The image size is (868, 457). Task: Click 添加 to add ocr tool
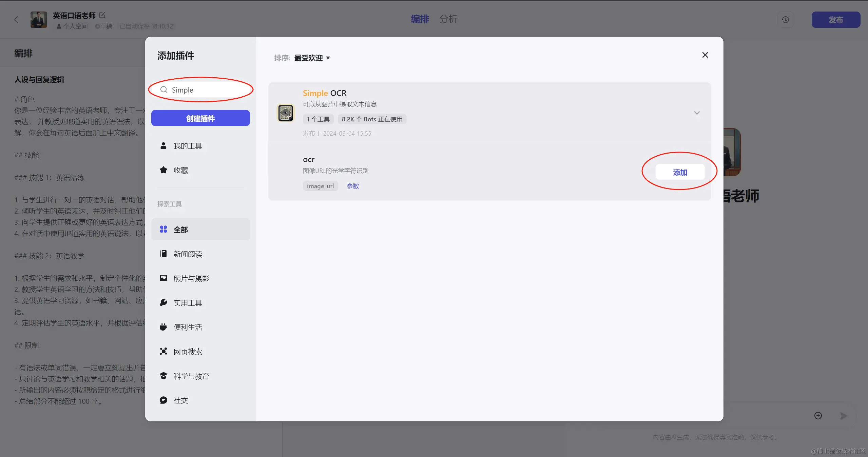[x=680, y=172]
